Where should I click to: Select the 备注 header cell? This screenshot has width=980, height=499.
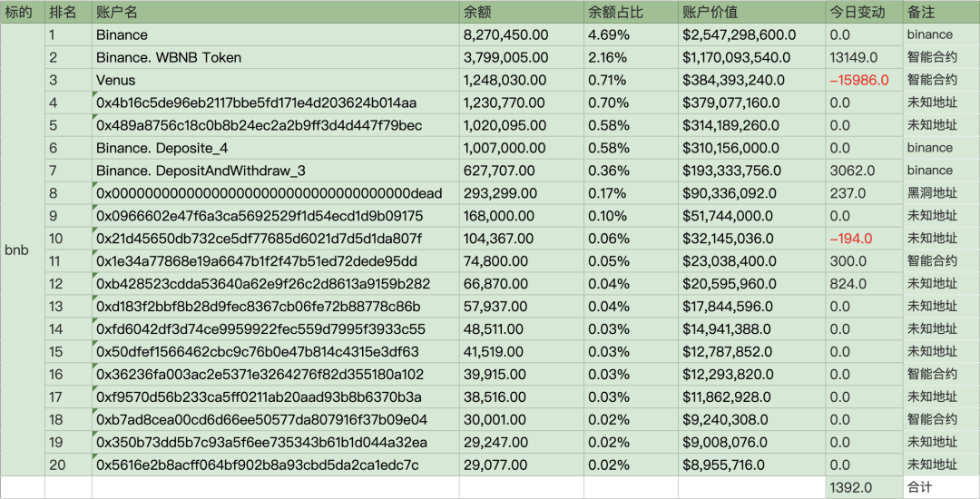[941, 12]
